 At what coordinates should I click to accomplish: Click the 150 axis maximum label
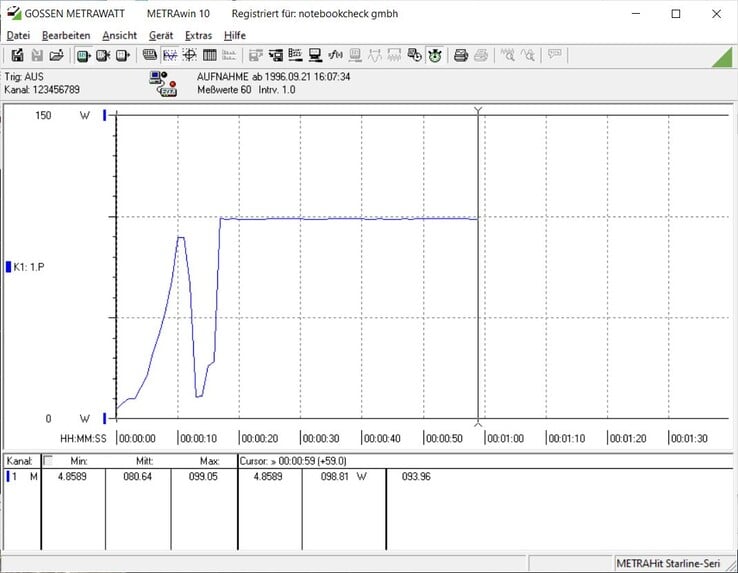coord(43,115)
